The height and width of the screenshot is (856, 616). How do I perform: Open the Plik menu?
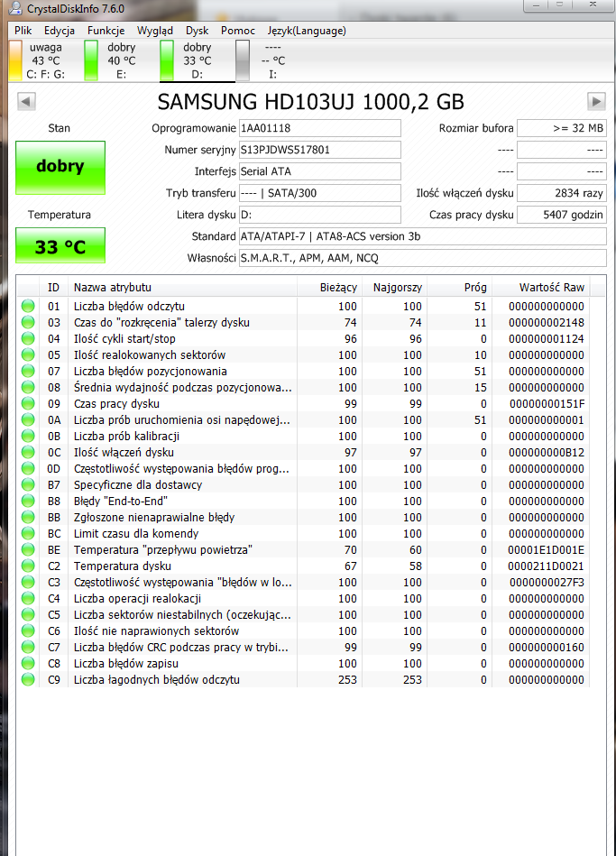pyautogui.click(x=23, y=31)
